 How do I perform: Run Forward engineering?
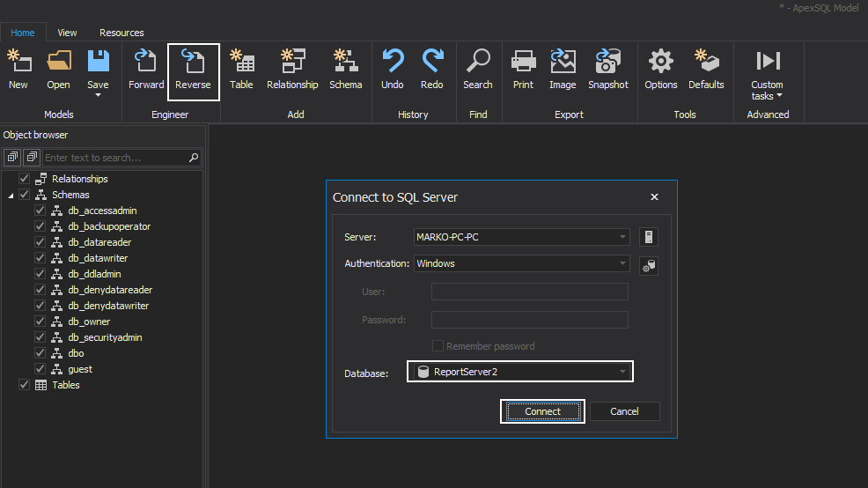146,70
